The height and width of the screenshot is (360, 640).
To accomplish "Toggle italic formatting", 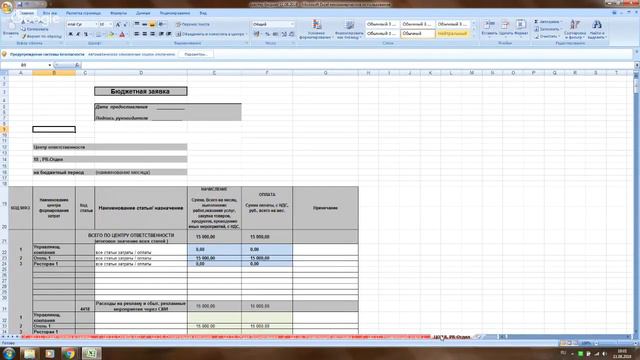I will coord(78,34).
